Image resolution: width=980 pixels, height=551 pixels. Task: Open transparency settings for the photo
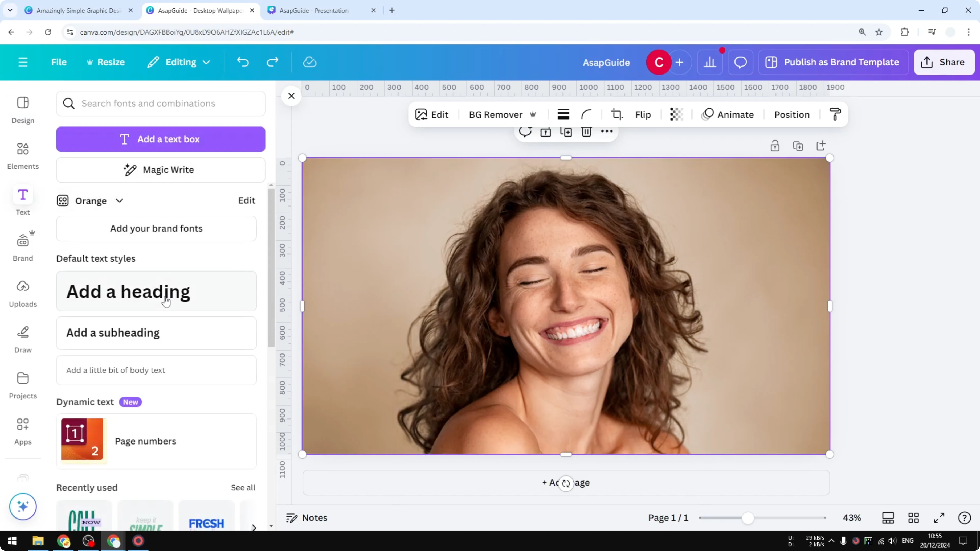(676, 114)
